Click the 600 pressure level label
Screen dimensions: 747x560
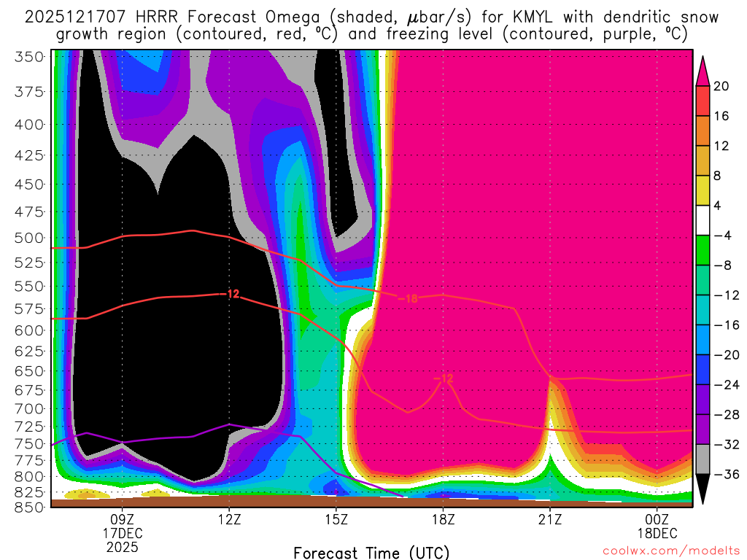pyautogui.click(x=29, y=330)
